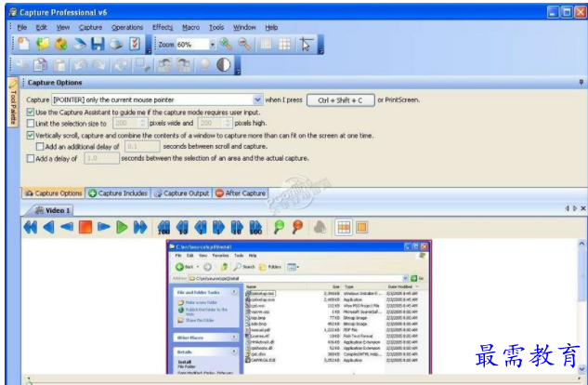This screenshot has width=588, height=385.
Task: Click the red marker pin icon
Action: pos(297,227)
